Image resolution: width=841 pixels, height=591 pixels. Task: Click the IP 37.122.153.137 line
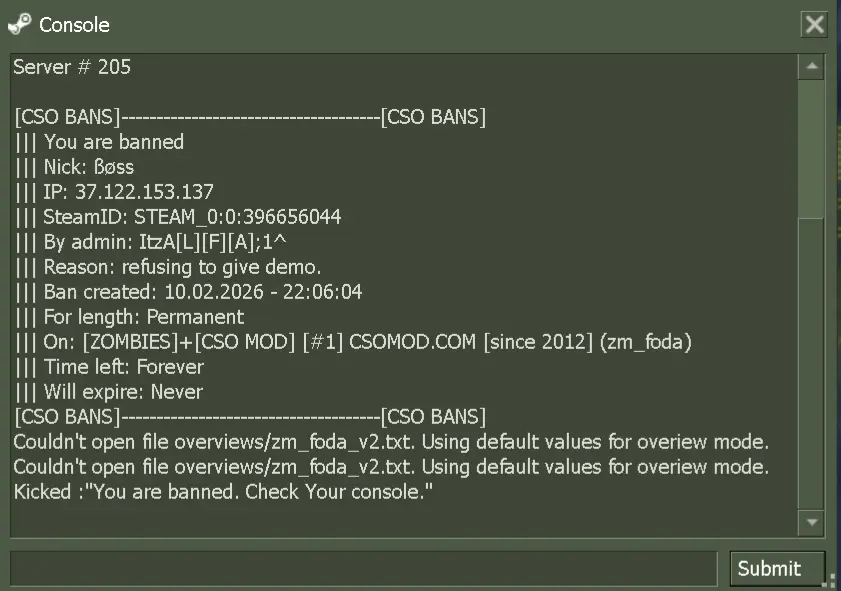(114, 192)
